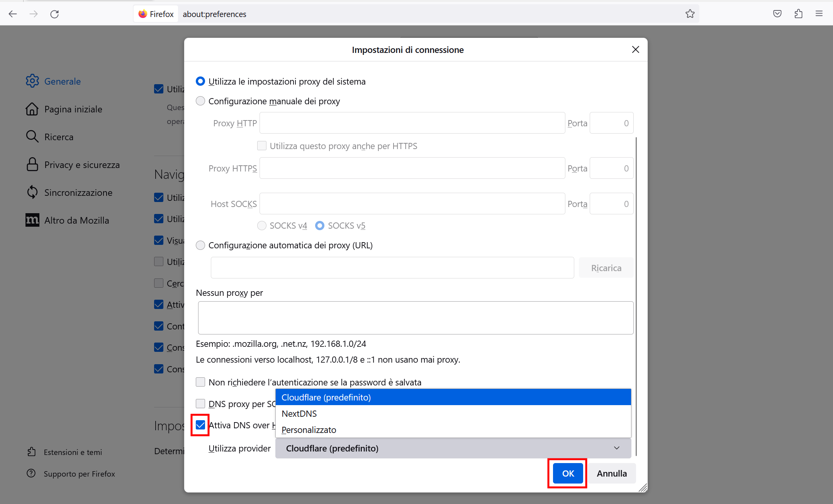The width and height of the screenshot is (833, 504).
Task: Click the back navigation arrow
Action: pyautogui.click(x=13, y=14)
